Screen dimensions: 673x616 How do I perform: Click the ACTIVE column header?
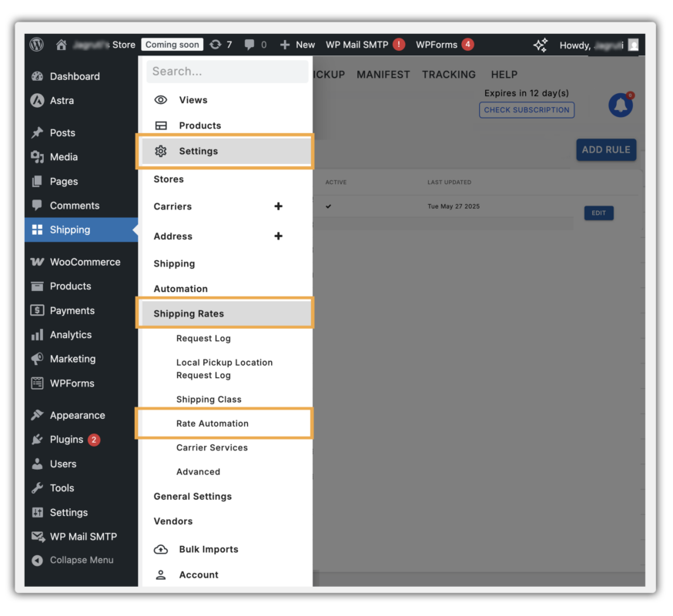pyautogui.click(x=336, y=182)
